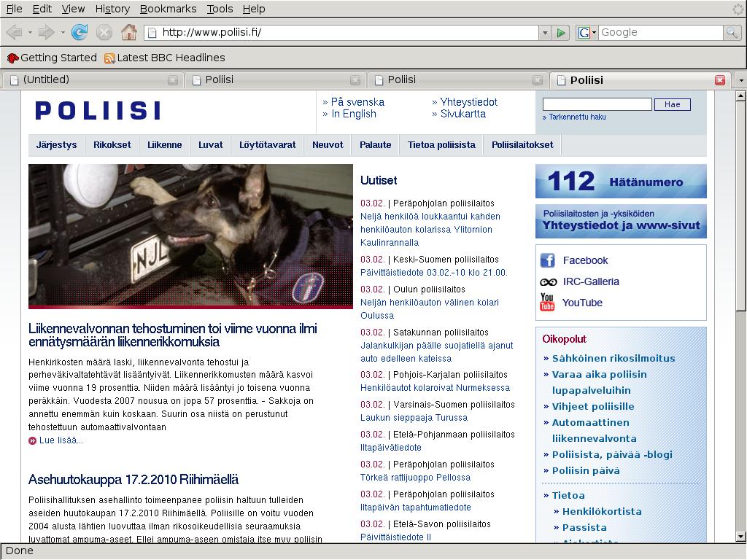Switch language with På svenska link
747x560 pixels.
coord(357,102)
